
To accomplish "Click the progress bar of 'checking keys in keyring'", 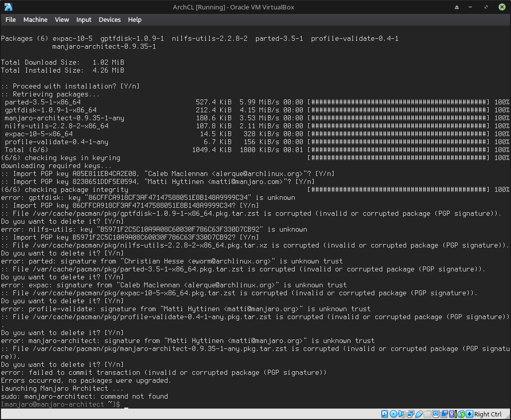I will [x=399, y=158].
